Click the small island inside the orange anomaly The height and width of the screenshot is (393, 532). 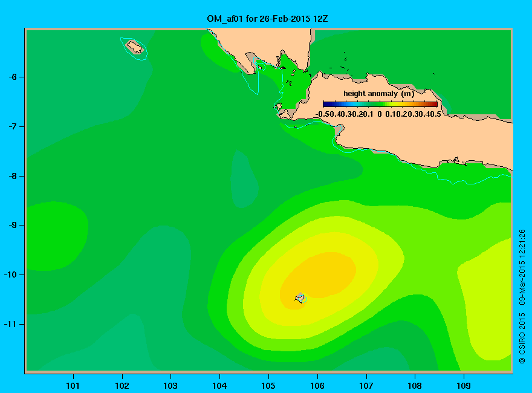click(300, 297)
